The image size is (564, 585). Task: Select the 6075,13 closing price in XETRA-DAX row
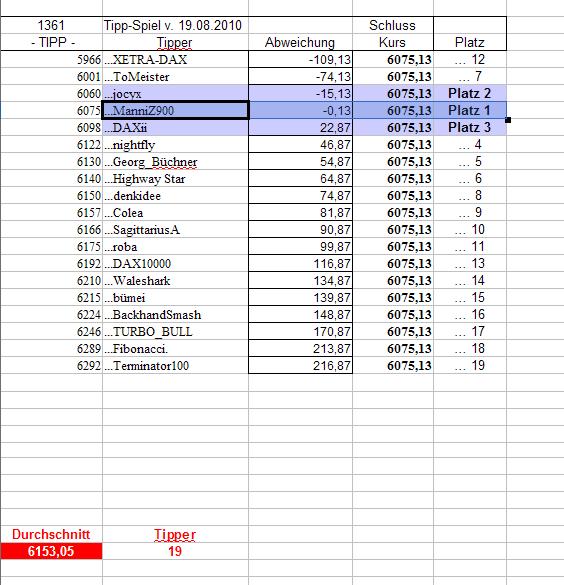[x=393, y=59]
